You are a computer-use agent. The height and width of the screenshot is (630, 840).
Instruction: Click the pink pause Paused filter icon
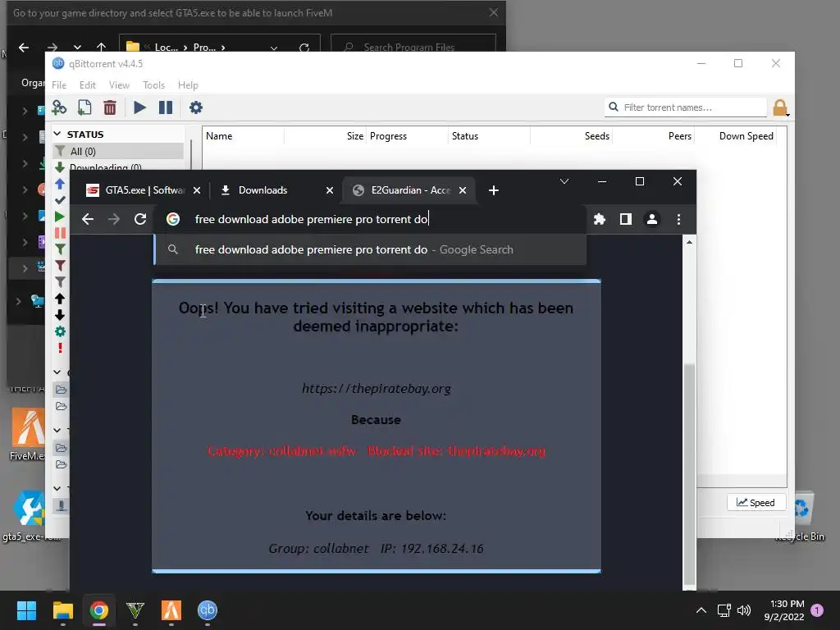pos(60,233)
